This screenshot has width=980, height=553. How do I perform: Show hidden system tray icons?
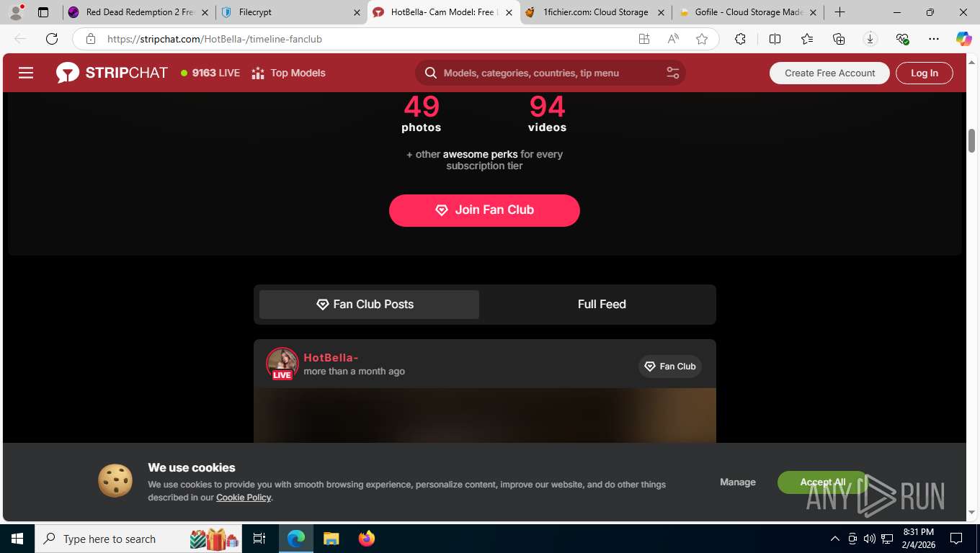(x=835, y=539)
